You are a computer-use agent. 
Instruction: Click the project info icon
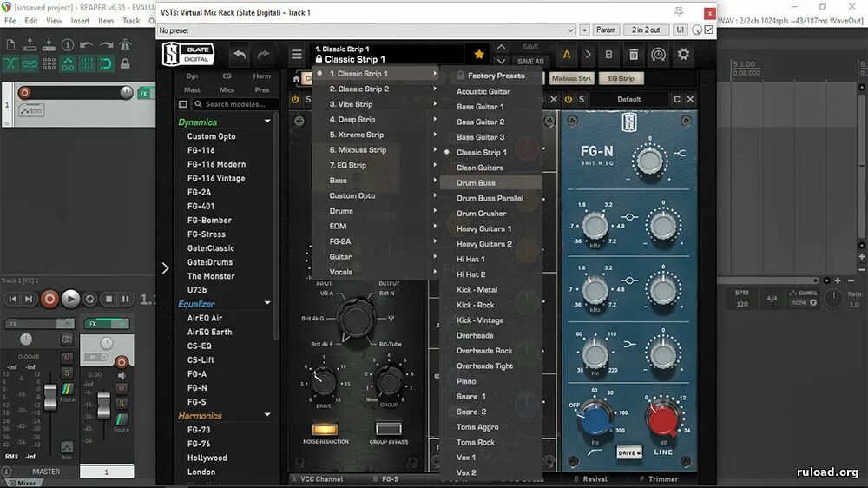click(67, 44)
